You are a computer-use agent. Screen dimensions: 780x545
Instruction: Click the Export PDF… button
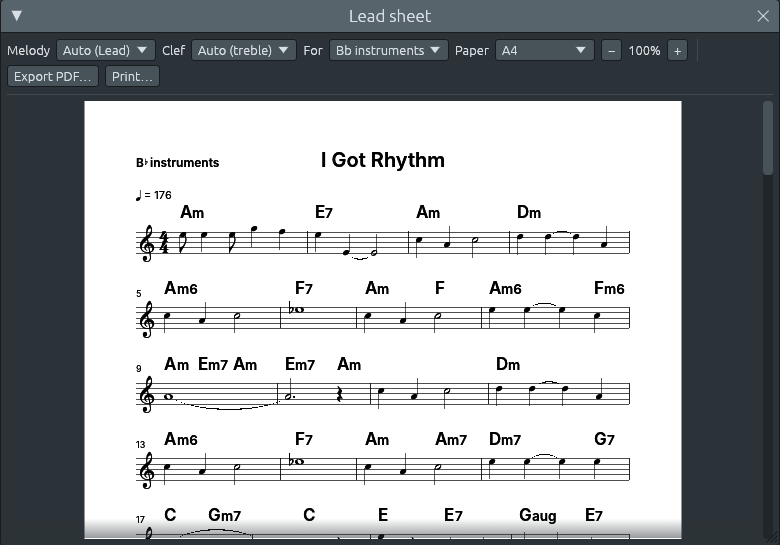click(x=53, y=77)
